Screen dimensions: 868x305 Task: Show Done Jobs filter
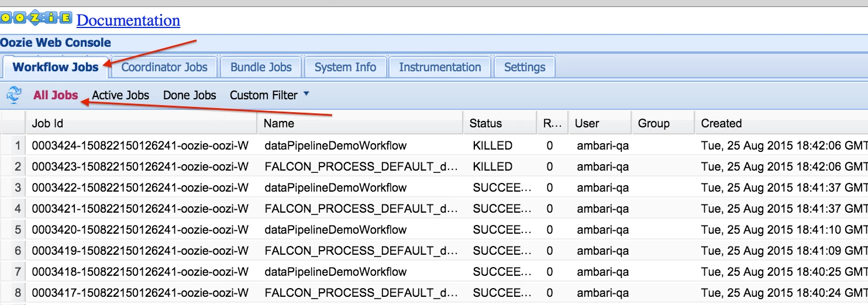click(x=190, y=95)
